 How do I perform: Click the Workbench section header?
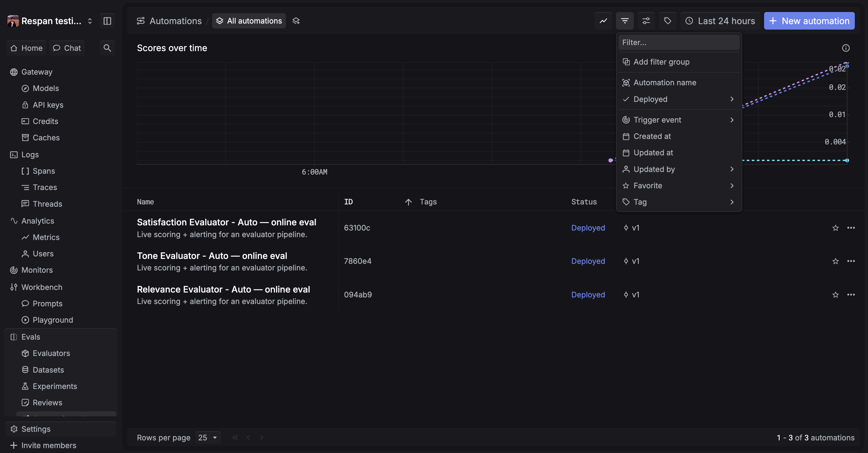(x=42, y=287)
